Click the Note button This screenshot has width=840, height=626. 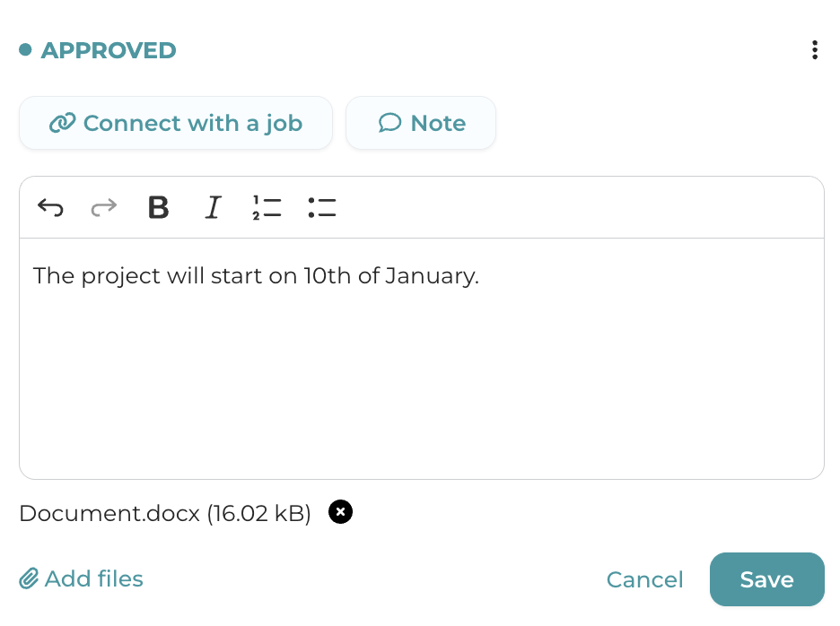click(x=421, y=123)
